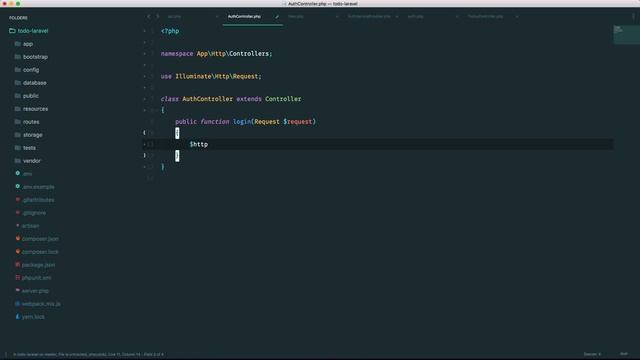
Task: Open the Spaces indentation setting in status bar
Action: [x=592, y=354]
